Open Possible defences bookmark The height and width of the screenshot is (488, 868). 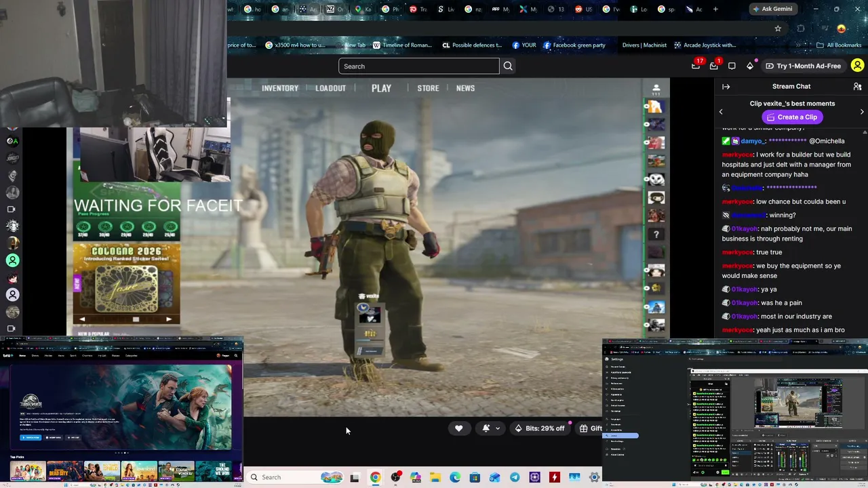(x=472, y=45)
